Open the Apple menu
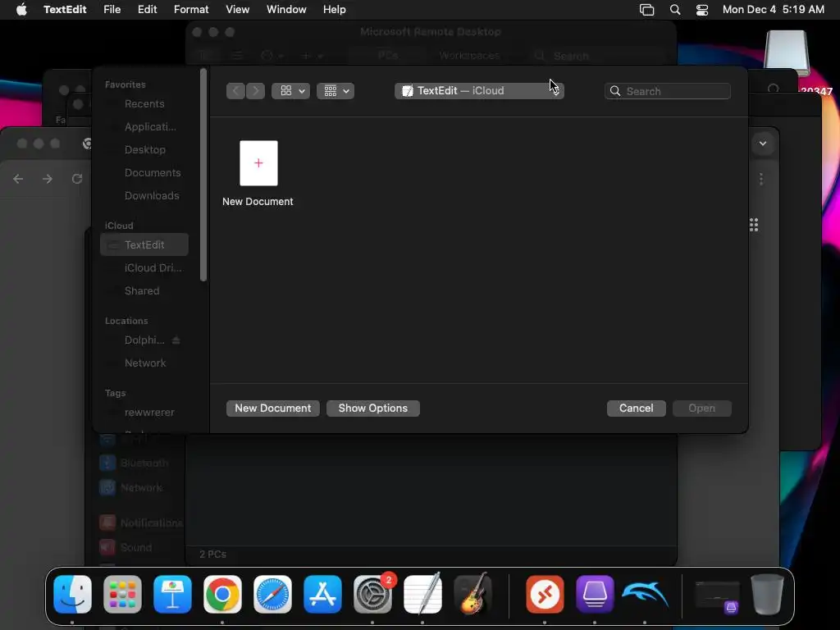The height and width of the screenshot is (630, 840). click(21, 10)
